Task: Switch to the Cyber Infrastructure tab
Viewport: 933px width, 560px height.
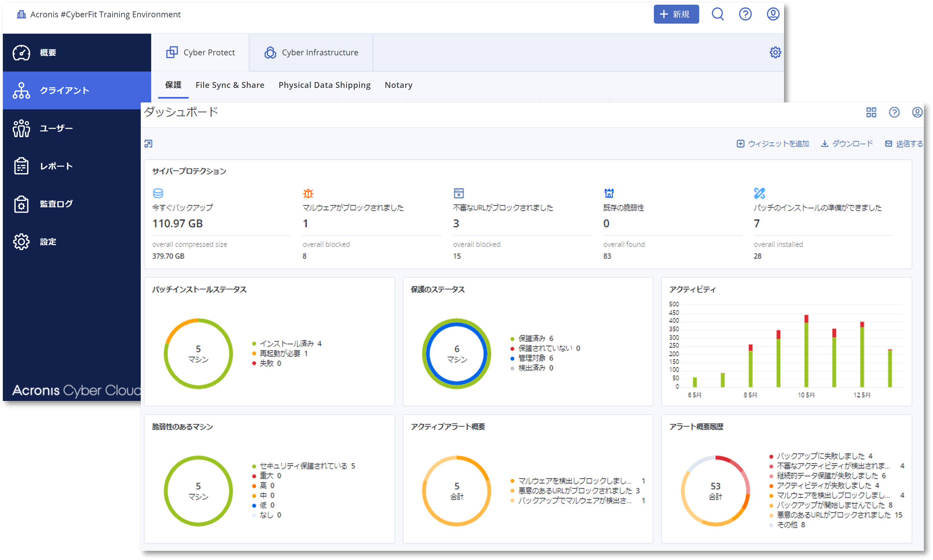Action: coord(311,52)
